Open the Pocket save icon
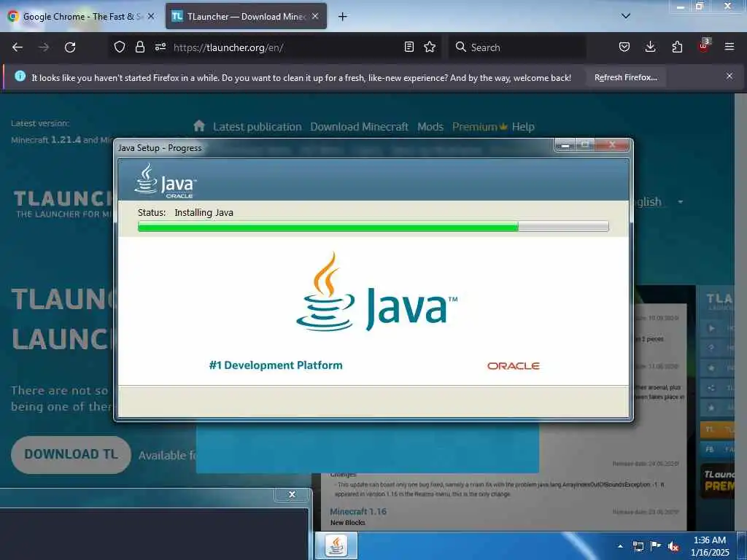This screenshot has width=747, height=560. click(x=624, y=47)
